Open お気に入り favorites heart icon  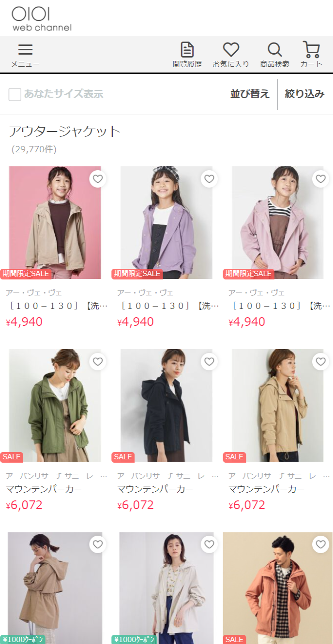(231, 55)
